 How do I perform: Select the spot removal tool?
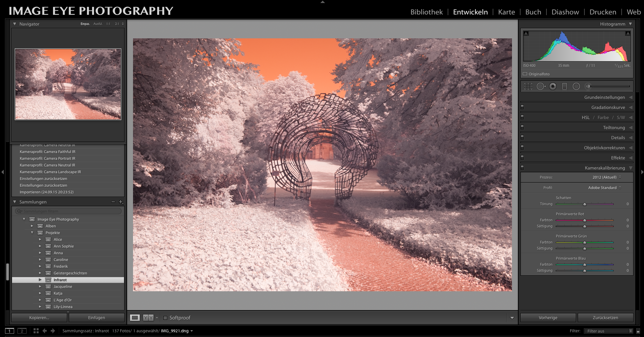(541, 86)
